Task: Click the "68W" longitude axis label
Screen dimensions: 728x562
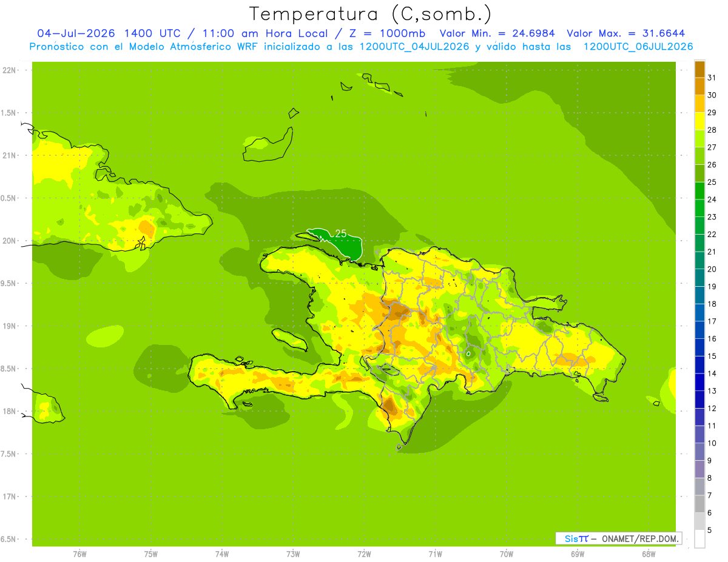Action: point(649,554)
